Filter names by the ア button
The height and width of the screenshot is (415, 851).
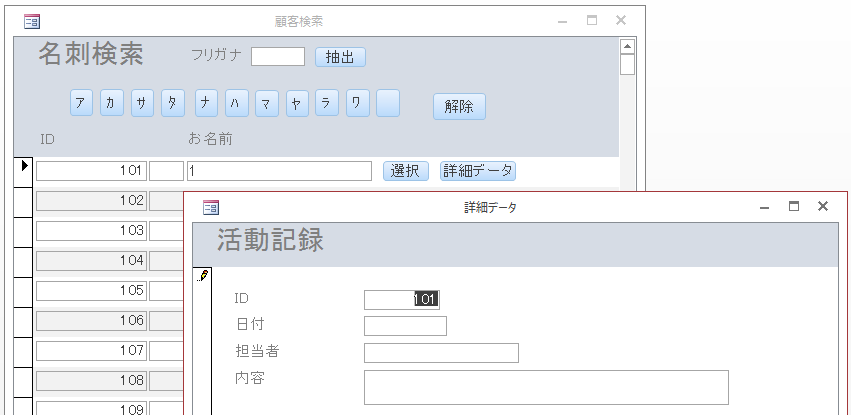tap(81, 103)
